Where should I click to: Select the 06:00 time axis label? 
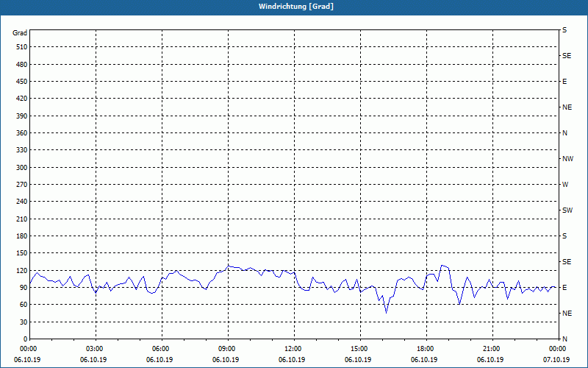coord(162,349)
